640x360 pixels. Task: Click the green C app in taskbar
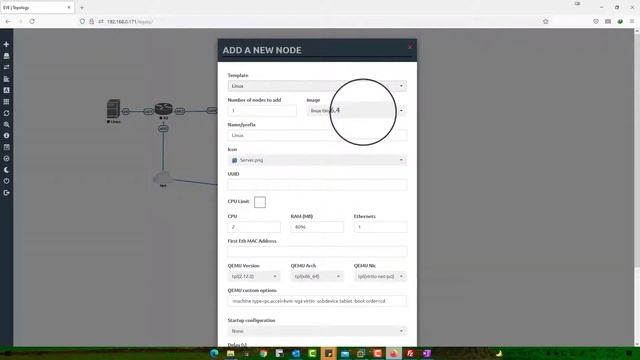click(312, 353)
